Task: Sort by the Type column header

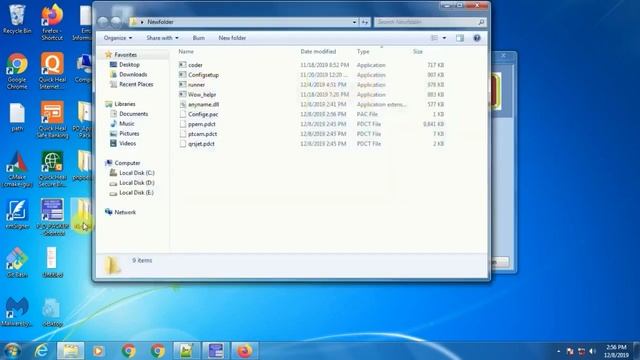Action: coord(363,52)
